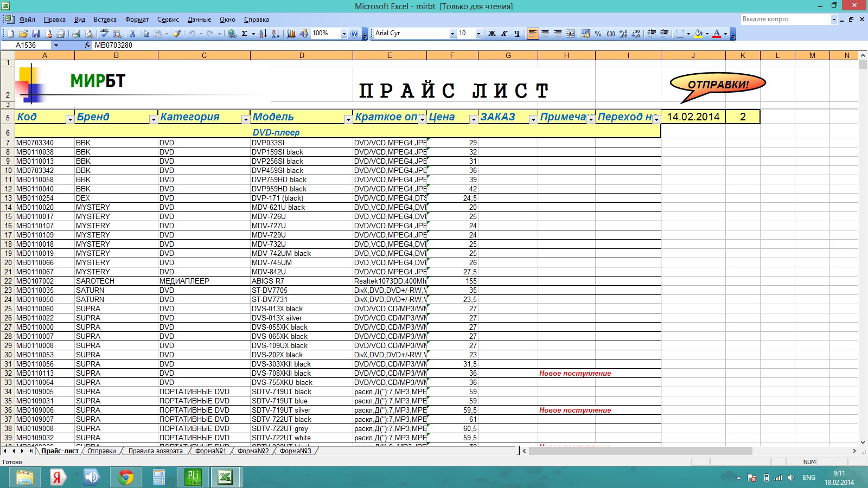Click the Print icon in toolbar
The image size is (868, 488).
[x=76, y=34]
